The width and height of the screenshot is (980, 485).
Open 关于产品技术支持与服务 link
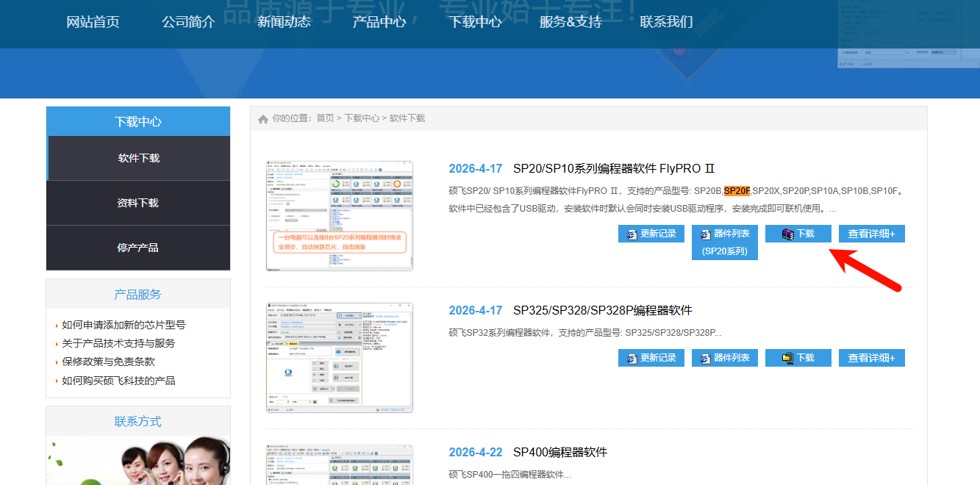(x=118, y=343)
